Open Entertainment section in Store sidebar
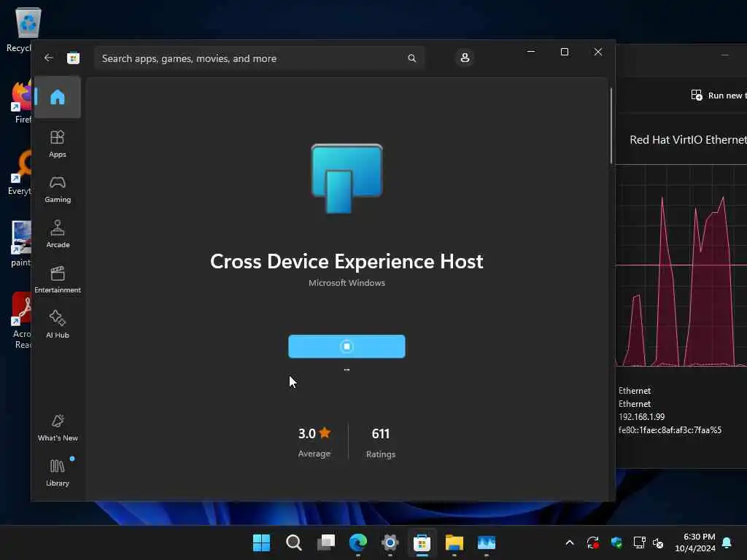 [58, 279]
